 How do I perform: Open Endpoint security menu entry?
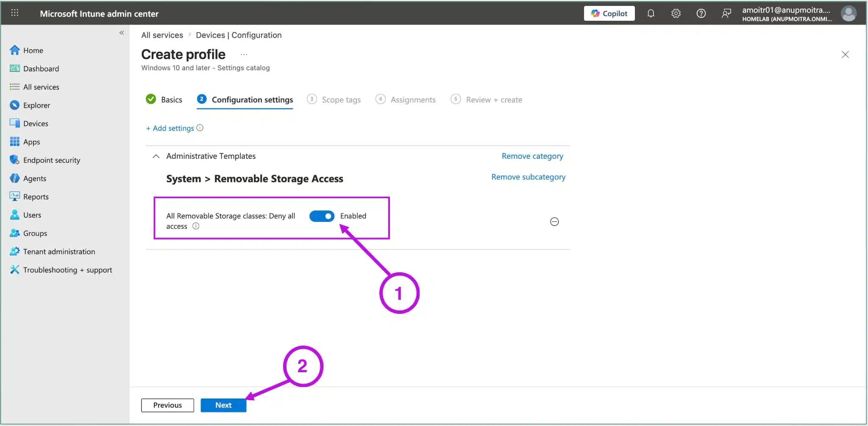click(52, 160)
